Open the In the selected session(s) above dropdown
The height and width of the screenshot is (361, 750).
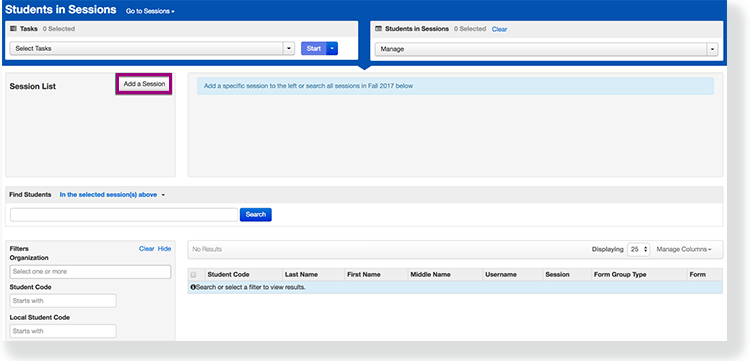pos(112,195)
